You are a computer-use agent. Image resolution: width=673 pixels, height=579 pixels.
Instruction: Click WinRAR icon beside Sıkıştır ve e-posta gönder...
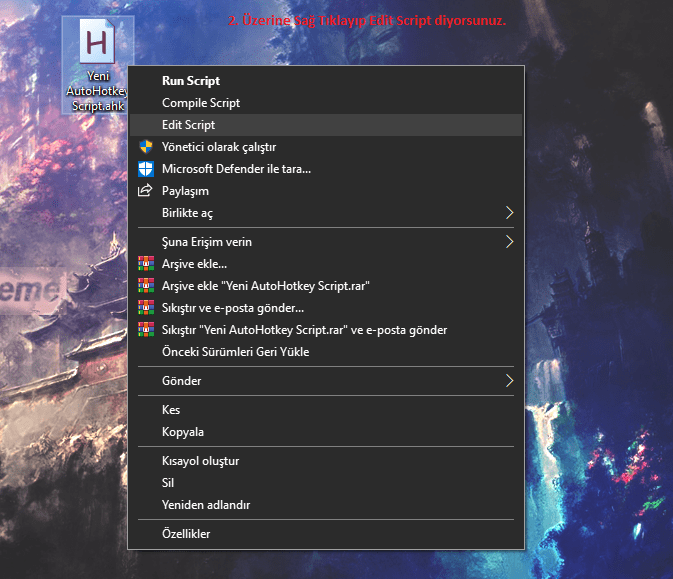146,307
